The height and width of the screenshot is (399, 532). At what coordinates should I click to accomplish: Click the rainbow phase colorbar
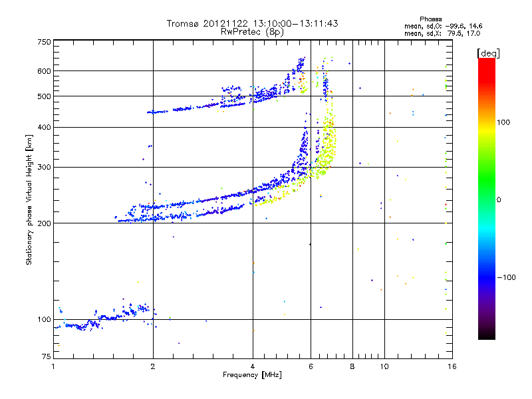(x=487, y=198)
